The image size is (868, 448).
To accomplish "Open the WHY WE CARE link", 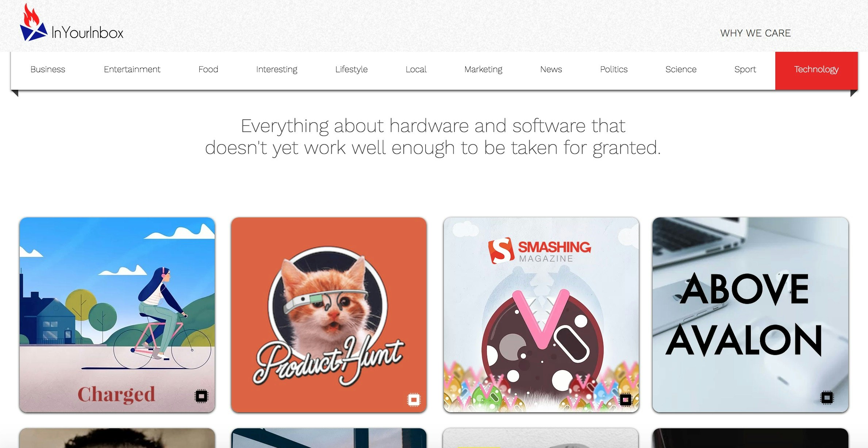I will (756, 33).
